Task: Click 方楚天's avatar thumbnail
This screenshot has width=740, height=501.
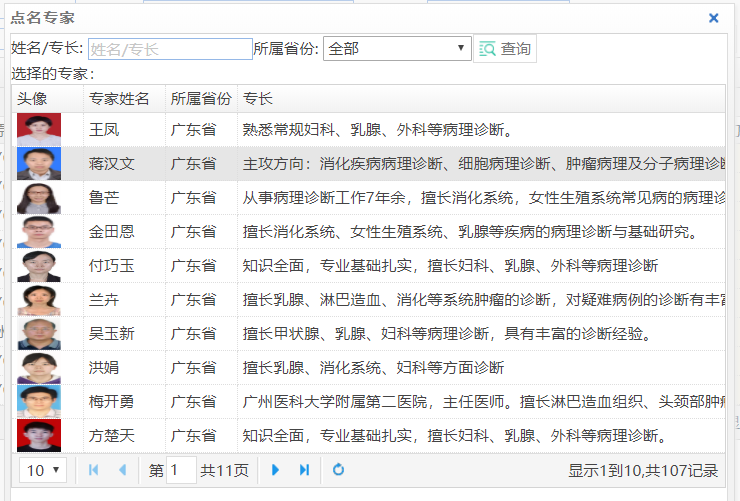Action: coord(39,436)
